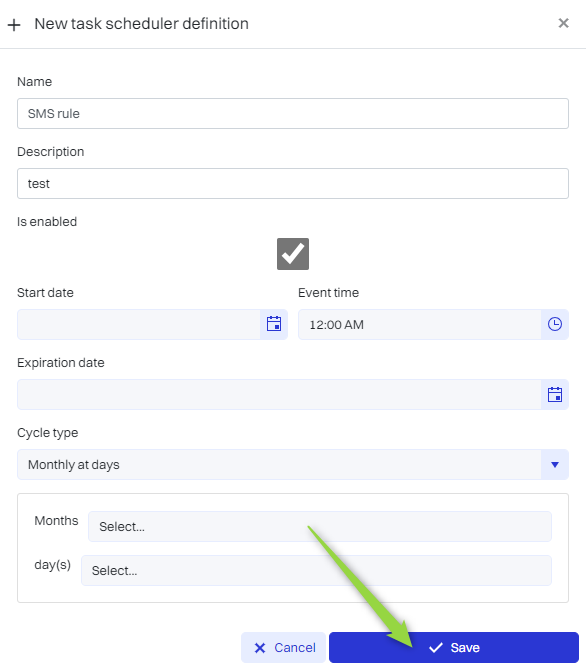Click the Is enabled label

tap(47, 222)
